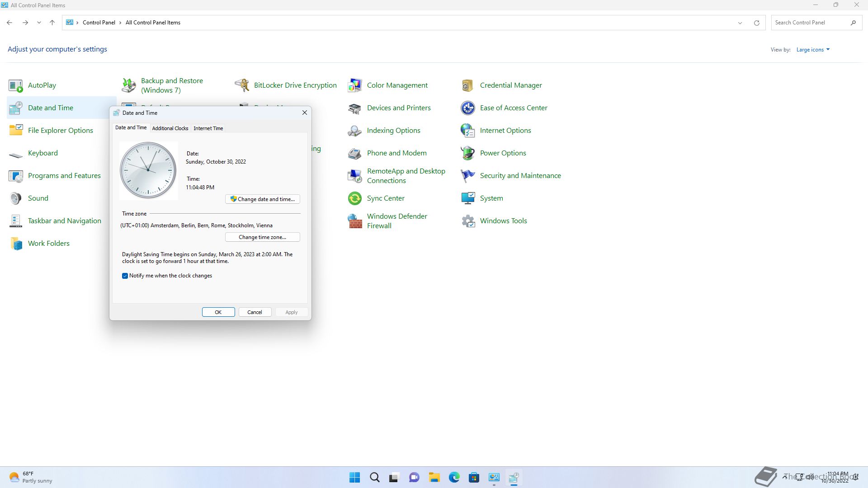
Task: Open the Indexing Options icon
Action: (x=355, y=131)
